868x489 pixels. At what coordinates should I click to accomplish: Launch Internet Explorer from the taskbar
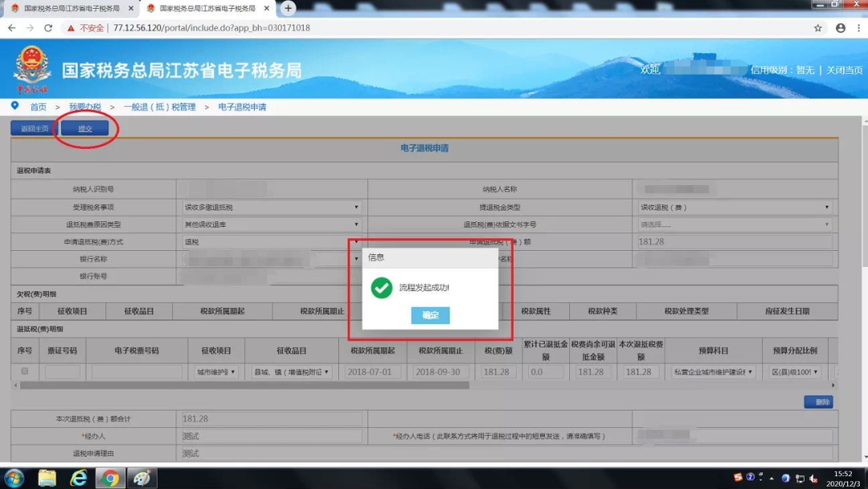tap(79, 478)
